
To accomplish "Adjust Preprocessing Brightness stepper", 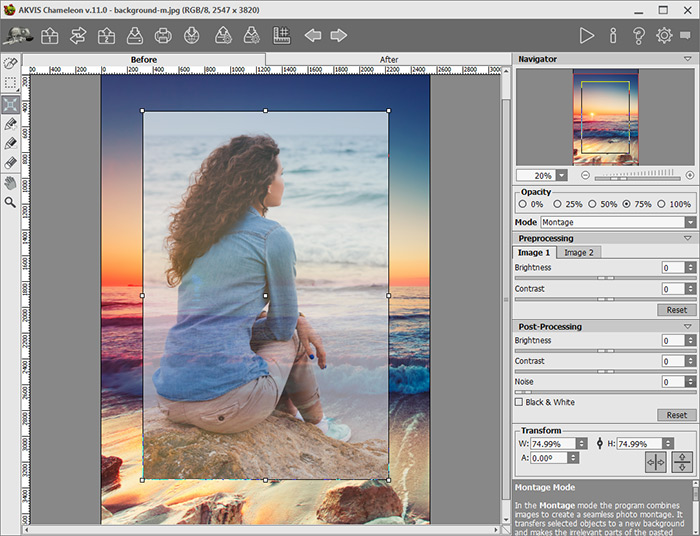I will pos(691,268).
